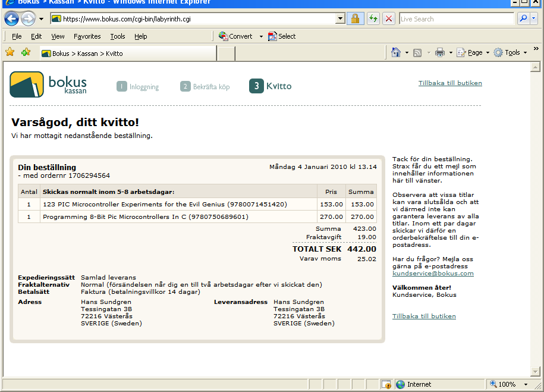Click the address bar URL field
The image size is (544, 392).
pyautogui.click(x=193, y=19)
